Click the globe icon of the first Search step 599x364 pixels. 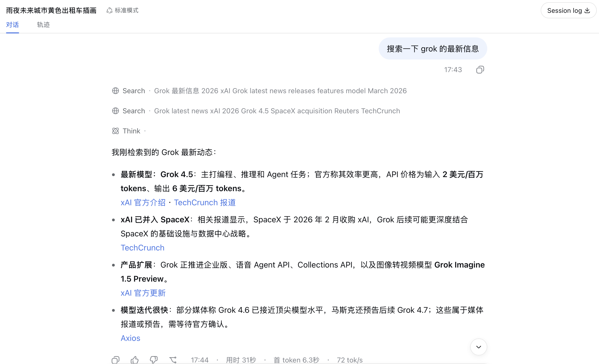[116, 91]
